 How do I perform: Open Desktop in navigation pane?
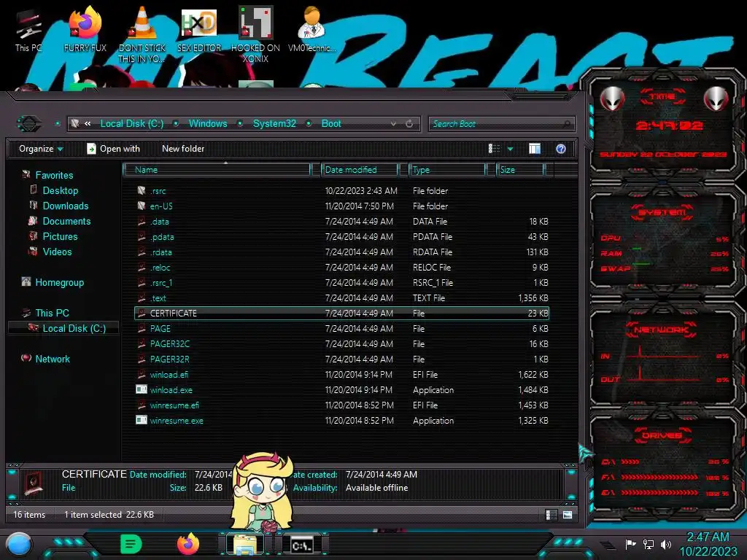60,190
